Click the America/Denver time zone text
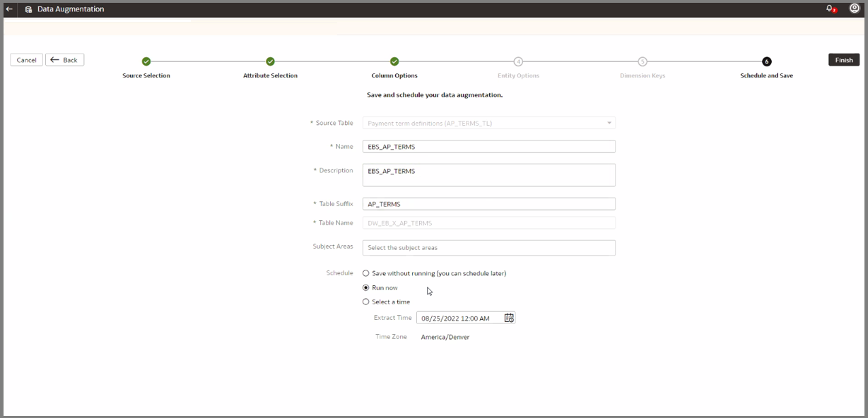 coord(445,337)
